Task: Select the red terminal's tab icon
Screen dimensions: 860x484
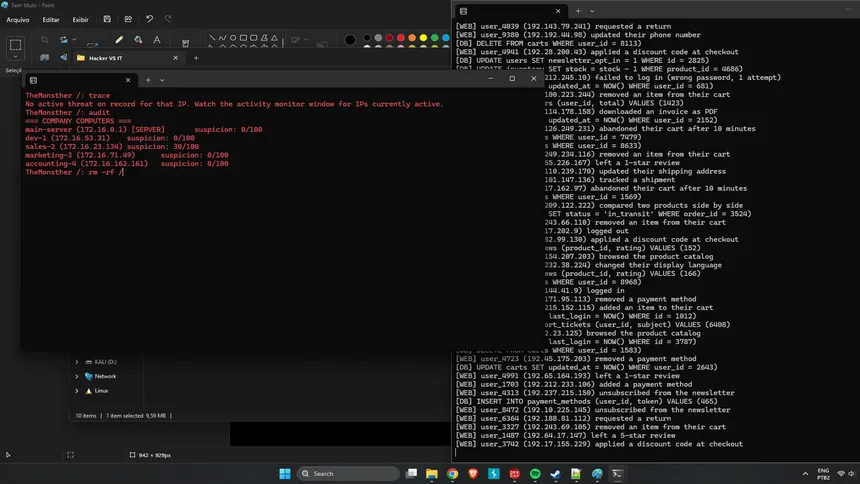Action: (33, 80)
